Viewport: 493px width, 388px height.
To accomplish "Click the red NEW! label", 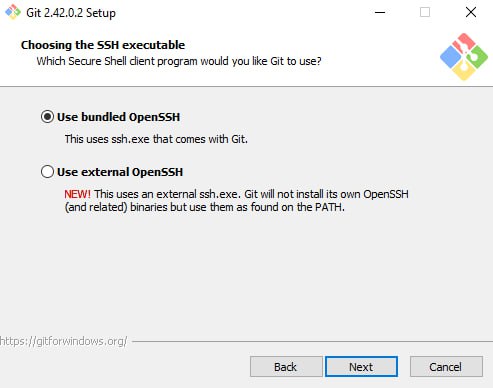I will (77, 194).
